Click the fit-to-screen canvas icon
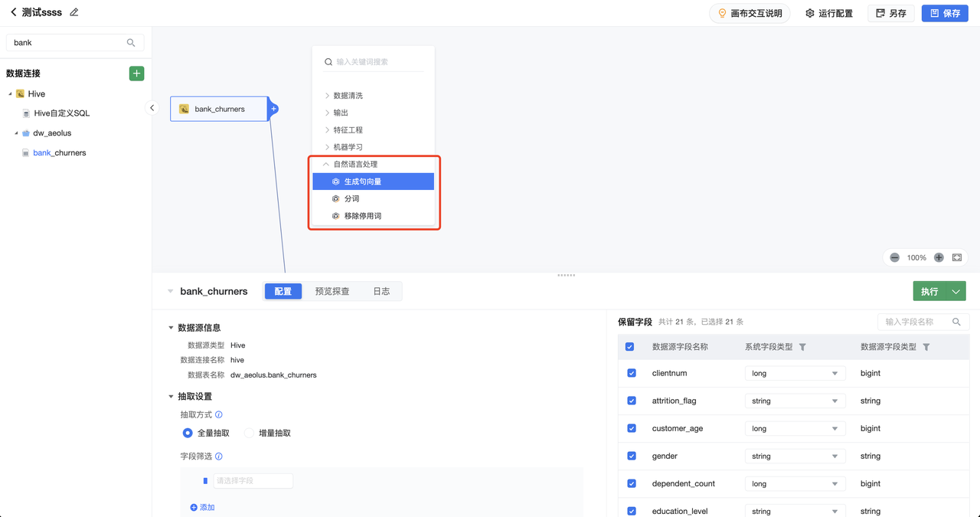Image resolution: width=980 pixels, height=517 pixels. [x=957, y=258]
